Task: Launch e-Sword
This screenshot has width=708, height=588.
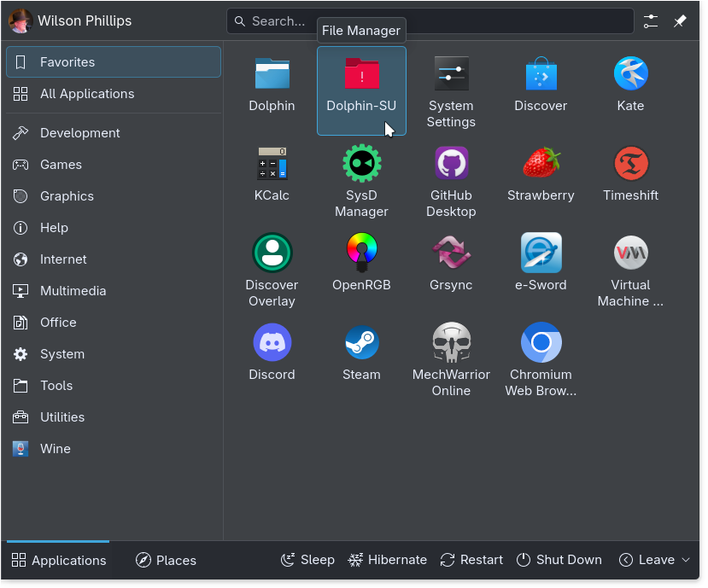Action: coord(541,271)
